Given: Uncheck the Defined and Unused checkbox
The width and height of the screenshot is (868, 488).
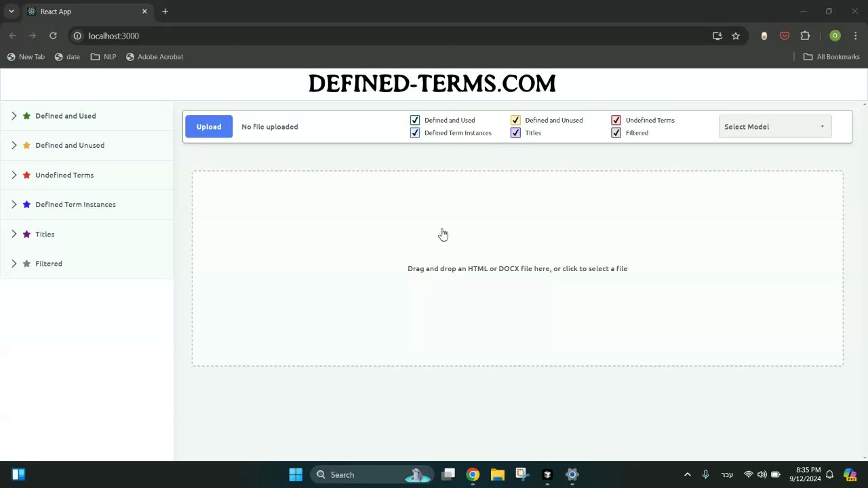Looking at the screenshot, I should (x=515, y=120).
